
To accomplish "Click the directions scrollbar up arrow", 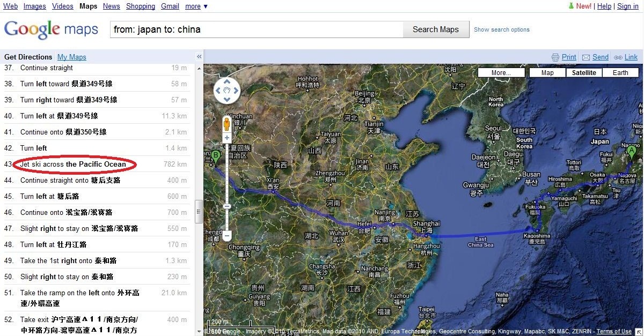I will [199, 68].
